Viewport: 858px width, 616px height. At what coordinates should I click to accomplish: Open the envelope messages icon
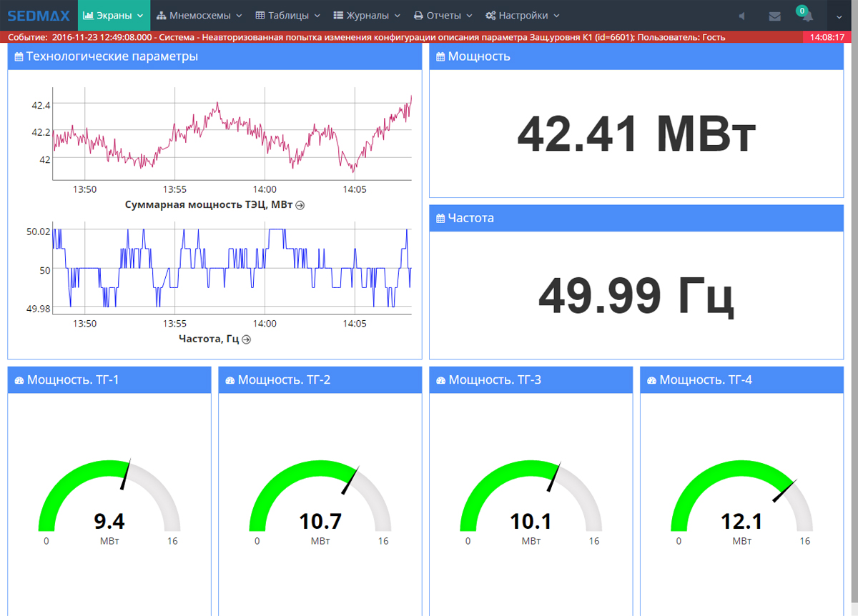tap(774, 16)
